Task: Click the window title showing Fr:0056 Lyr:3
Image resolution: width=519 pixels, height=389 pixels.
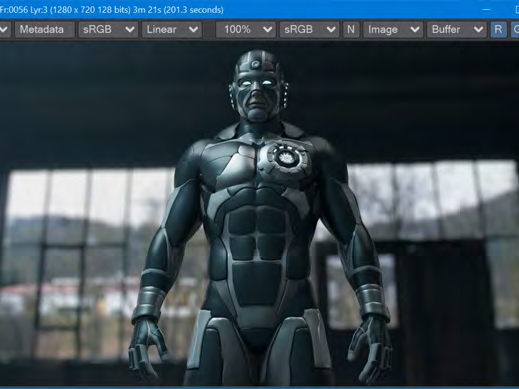Action: pyautogui.click(x=112, y=10)
